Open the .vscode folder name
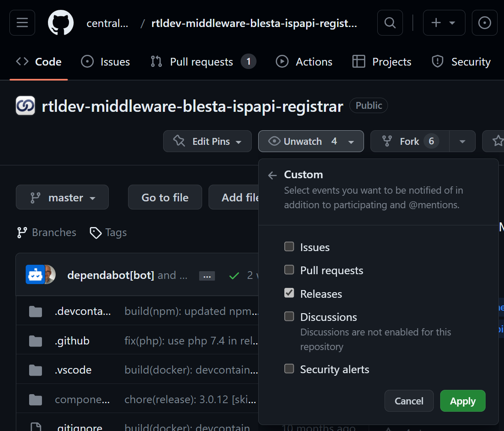This screenshot has height=431, width=504. (73, 370)
